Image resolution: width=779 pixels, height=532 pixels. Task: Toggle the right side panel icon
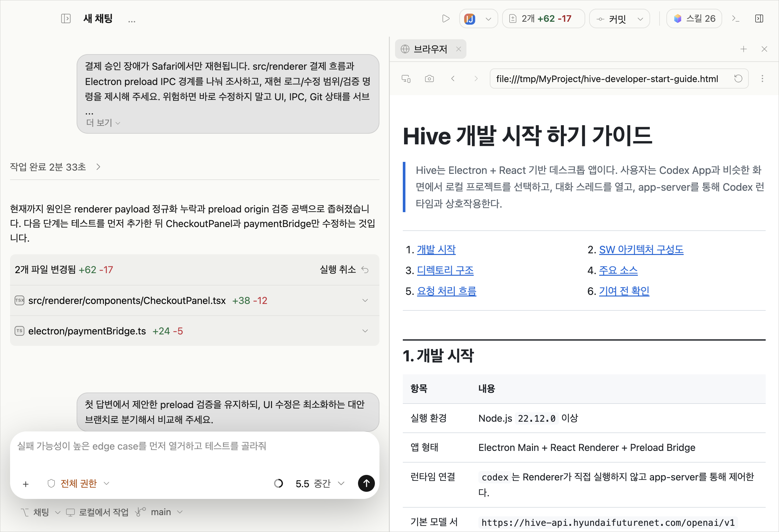759,18
